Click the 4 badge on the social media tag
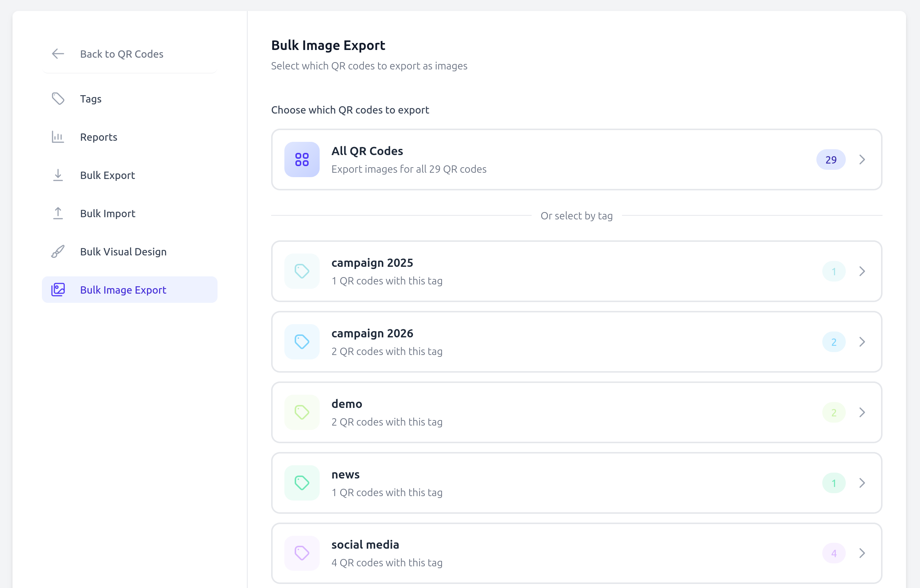 [834, 553]
